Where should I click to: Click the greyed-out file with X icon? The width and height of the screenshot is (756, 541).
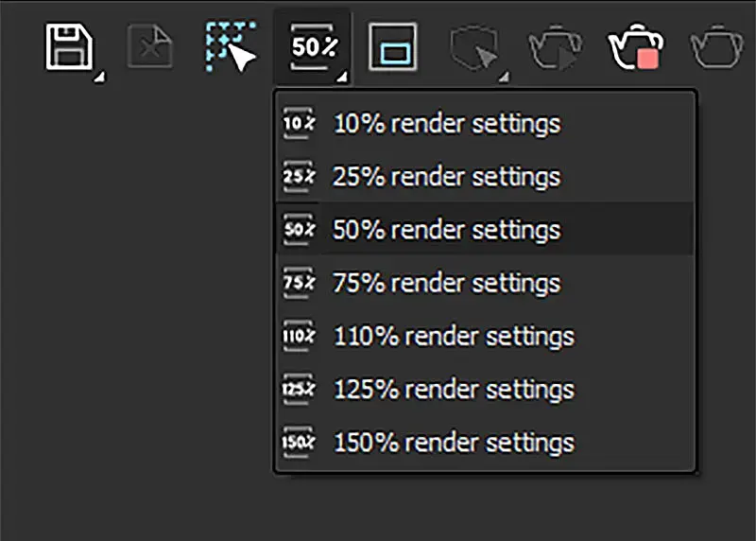(x=150, y=46)
